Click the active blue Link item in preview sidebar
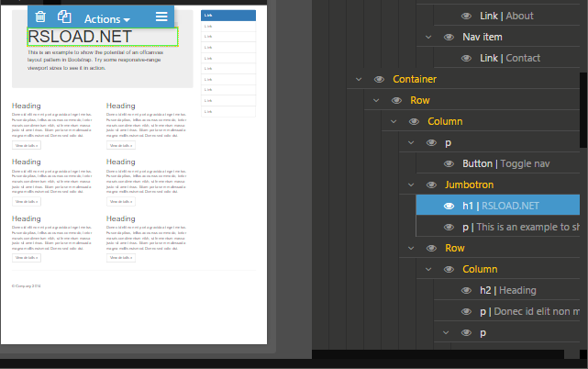Viewport: 588px width, 369px height. (228, 16)
